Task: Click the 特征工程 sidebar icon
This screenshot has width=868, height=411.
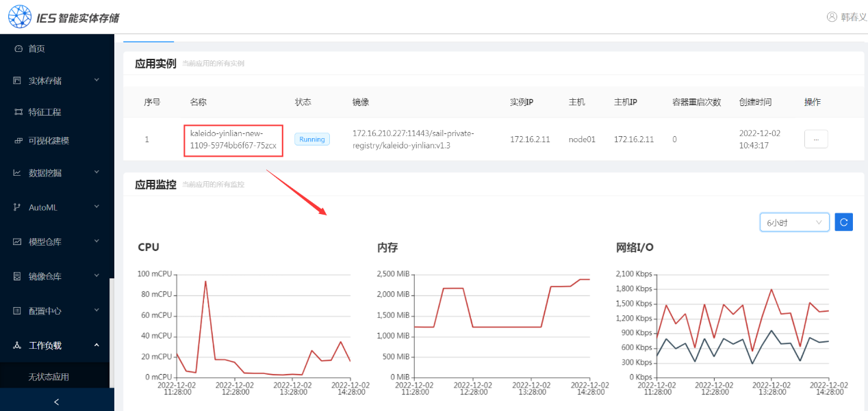Action: tap(18, 112)
